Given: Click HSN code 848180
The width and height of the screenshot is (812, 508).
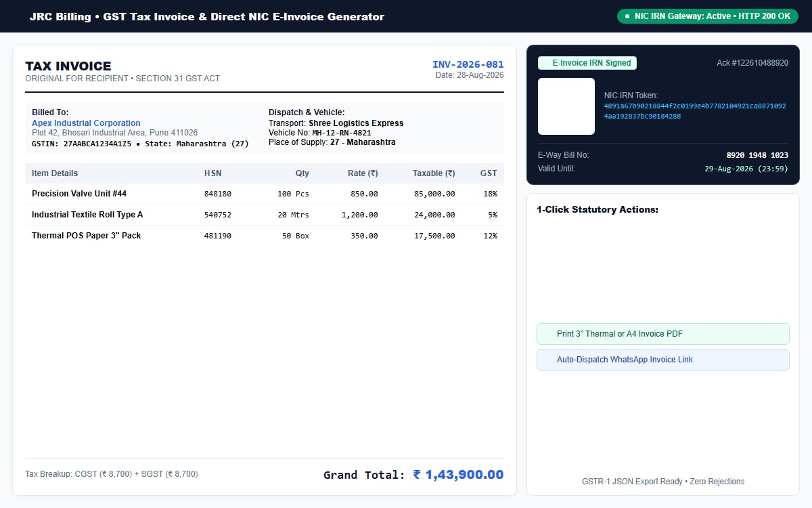Looking at the screenshot, I should tap(218, 194).
